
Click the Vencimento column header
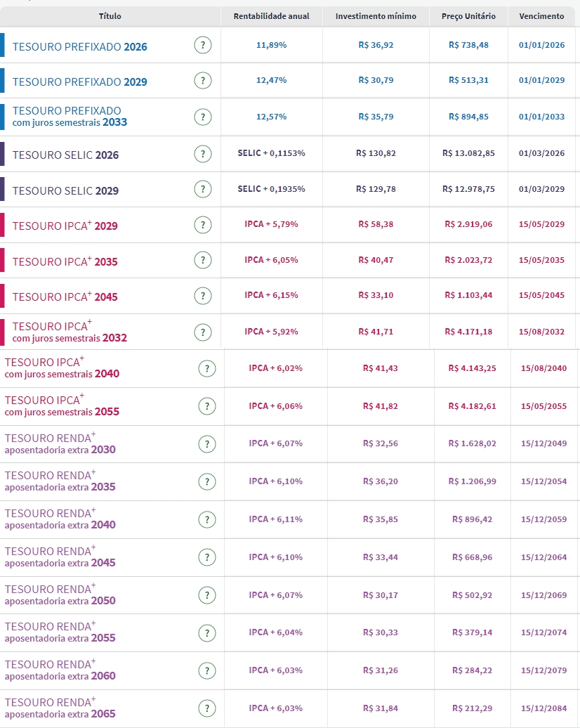pyautogui.click(x=541, y=16)
